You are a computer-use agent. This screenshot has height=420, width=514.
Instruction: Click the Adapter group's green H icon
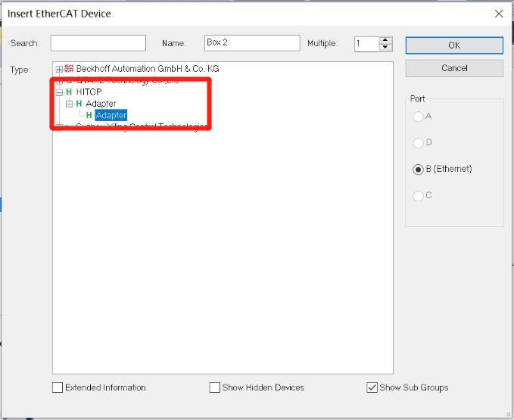pos(79,104)
